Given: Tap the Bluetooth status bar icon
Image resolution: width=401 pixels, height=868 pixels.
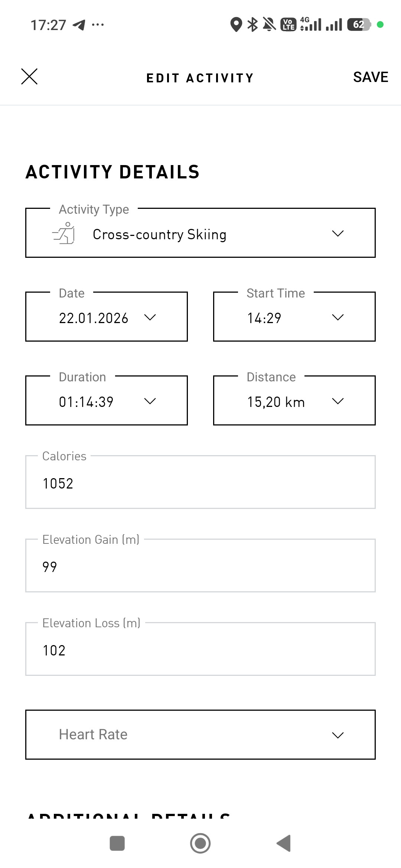Looking at the screenshot, I should click(252, 24).
